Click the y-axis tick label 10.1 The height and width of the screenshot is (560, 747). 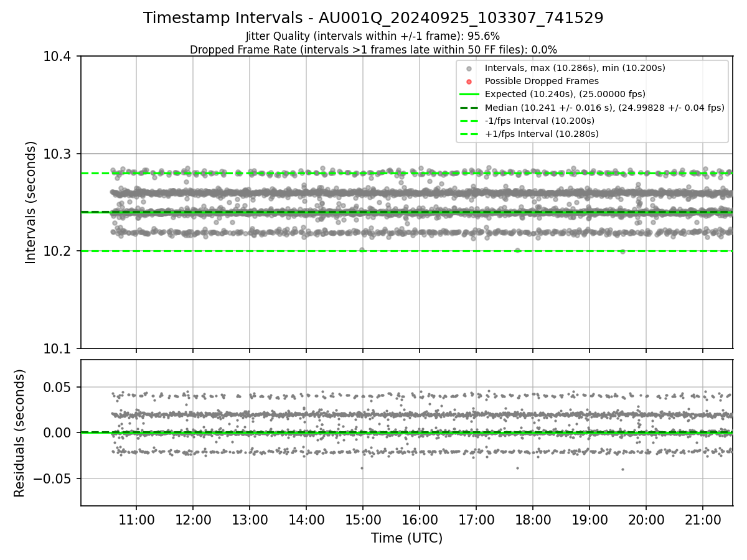pos(57,348)
